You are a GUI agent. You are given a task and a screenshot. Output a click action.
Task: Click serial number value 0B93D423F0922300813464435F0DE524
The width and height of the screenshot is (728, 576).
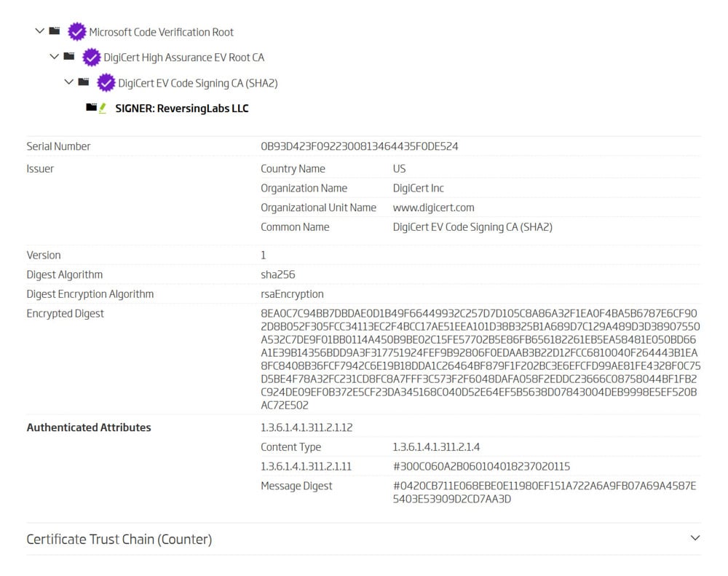coord(360,146)
